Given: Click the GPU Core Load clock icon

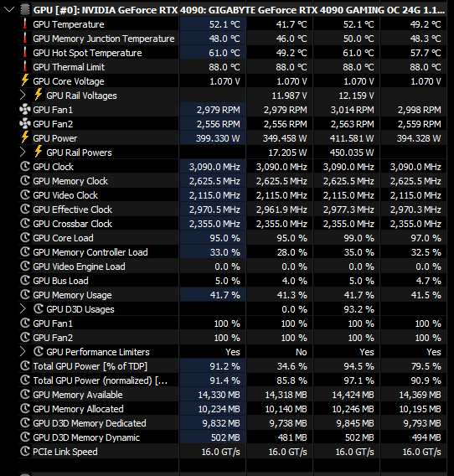Looking at the screenshot, I should 25,237.
